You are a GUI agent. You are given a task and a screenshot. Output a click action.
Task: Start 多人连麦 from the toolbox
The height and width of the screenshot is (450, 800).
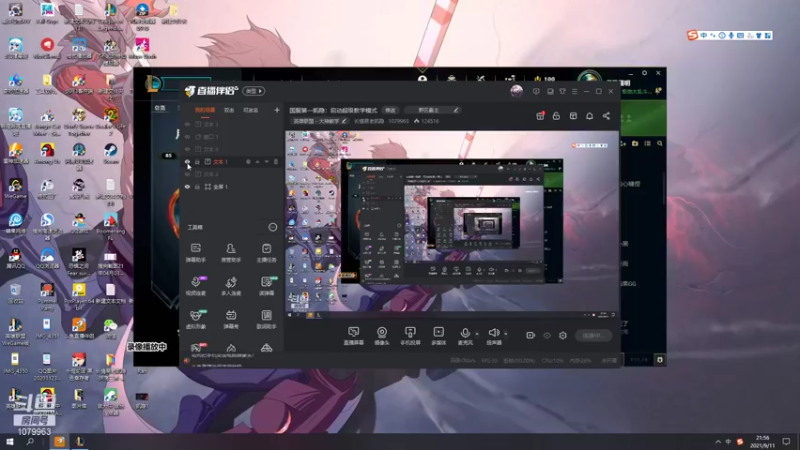231,286
